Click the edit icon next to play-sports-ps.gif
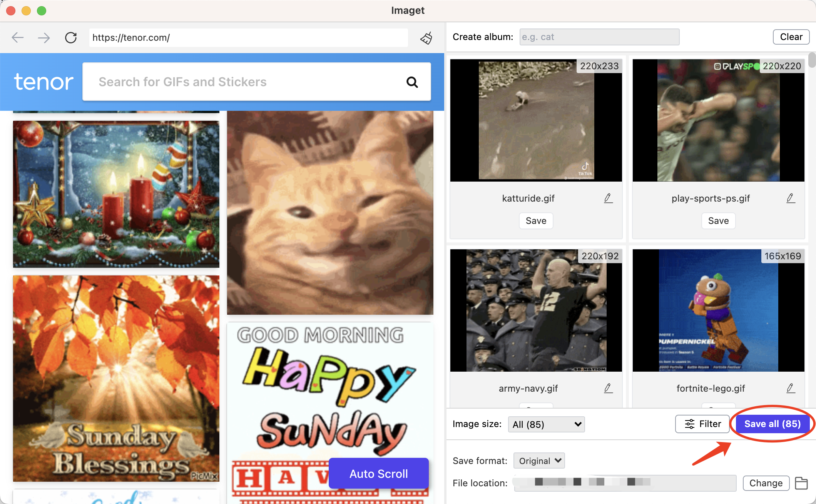 point(791,199)
